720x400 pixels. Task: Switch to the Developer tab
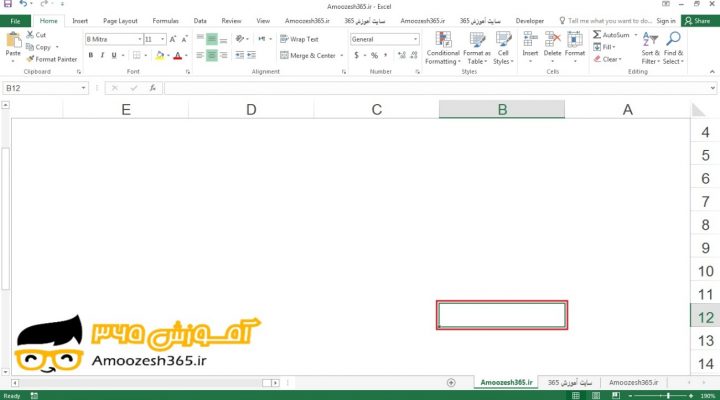529,21
